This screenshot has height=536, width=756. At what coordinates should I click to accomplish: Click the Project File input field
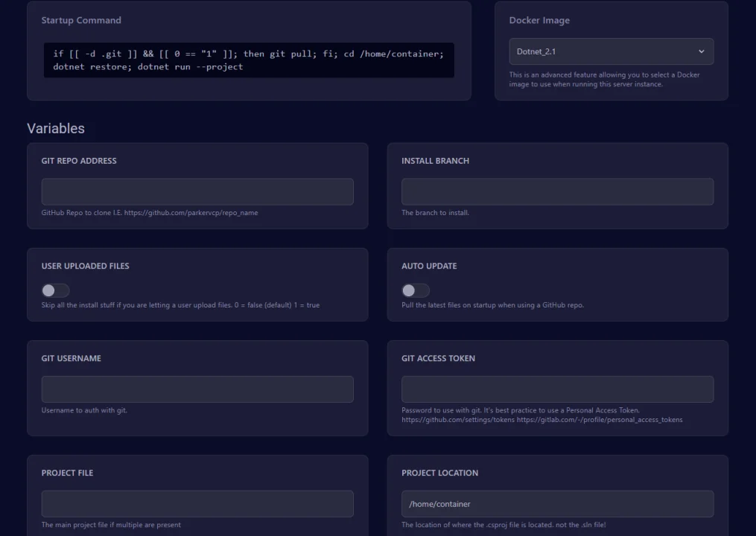[197, 504]
